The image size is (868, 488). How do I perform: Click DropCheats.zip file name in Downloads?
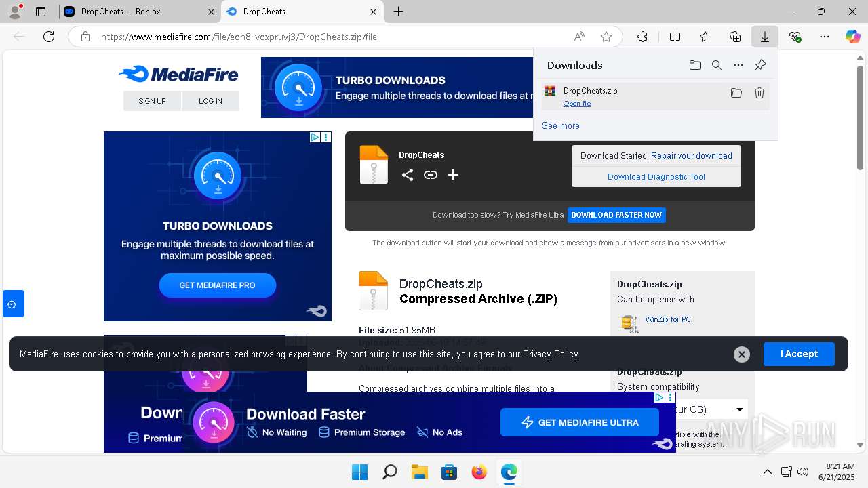(590, 91)
